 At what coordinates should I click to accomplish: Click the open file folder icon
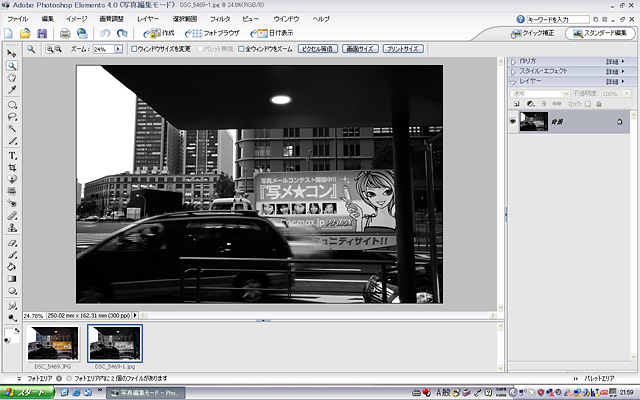25,33
